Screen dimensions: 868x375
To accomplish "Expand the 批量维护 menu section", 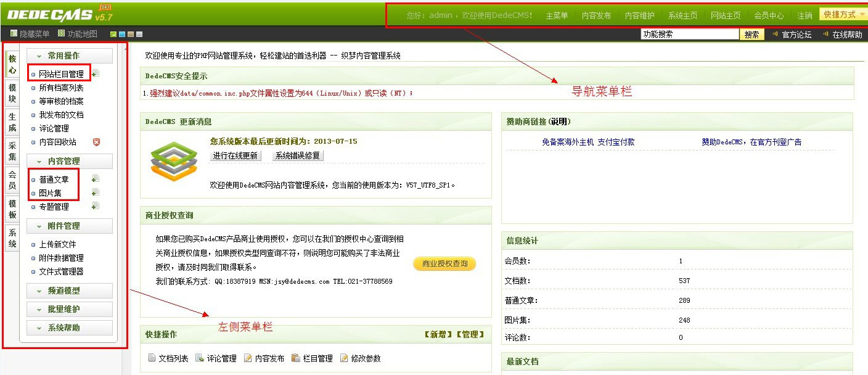I will pos(69,309).
